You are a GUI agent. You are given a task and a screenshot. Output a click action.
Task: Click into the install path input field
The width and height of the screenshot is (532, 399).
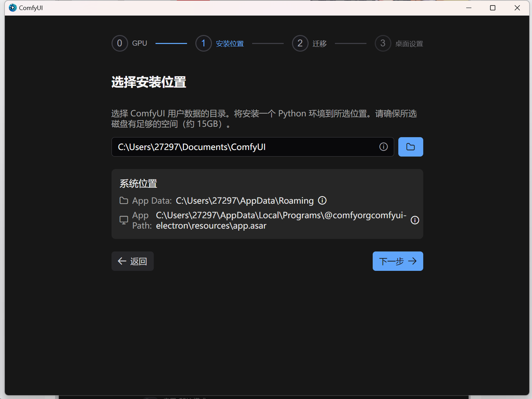253,147
